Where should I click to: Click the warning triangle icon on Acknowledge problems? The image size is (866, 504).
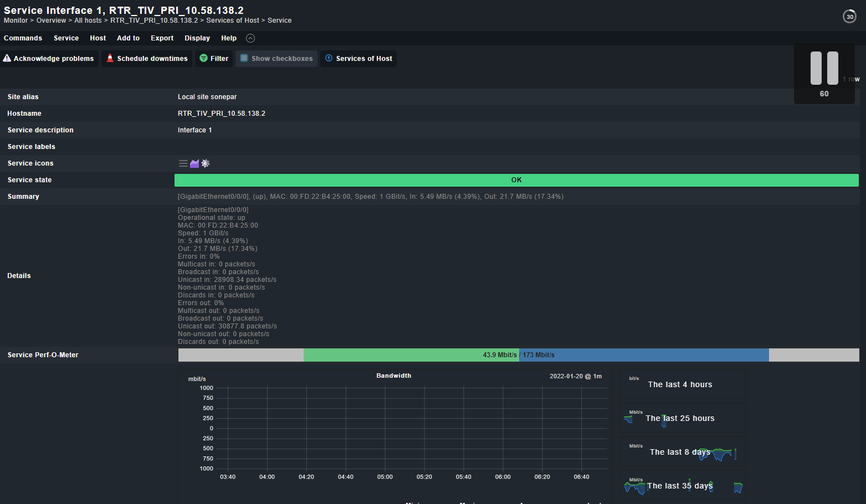(x=7, y=58)
